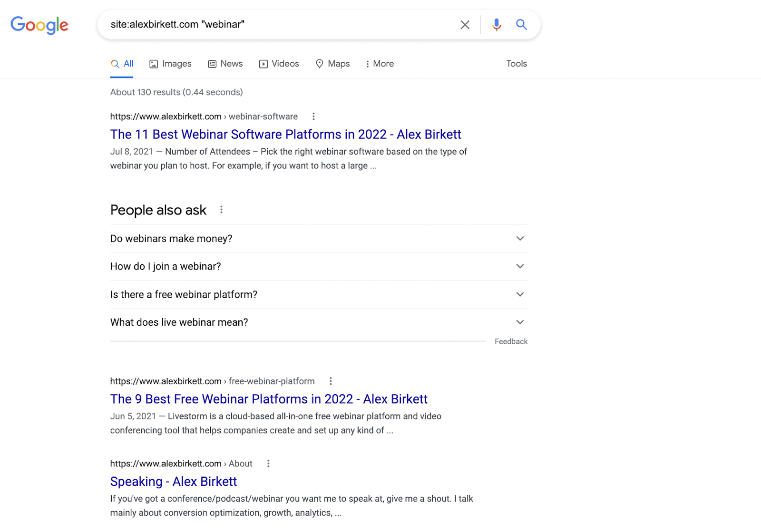Click the "Jul 8, 2021" result snippet

click(289, 159)
